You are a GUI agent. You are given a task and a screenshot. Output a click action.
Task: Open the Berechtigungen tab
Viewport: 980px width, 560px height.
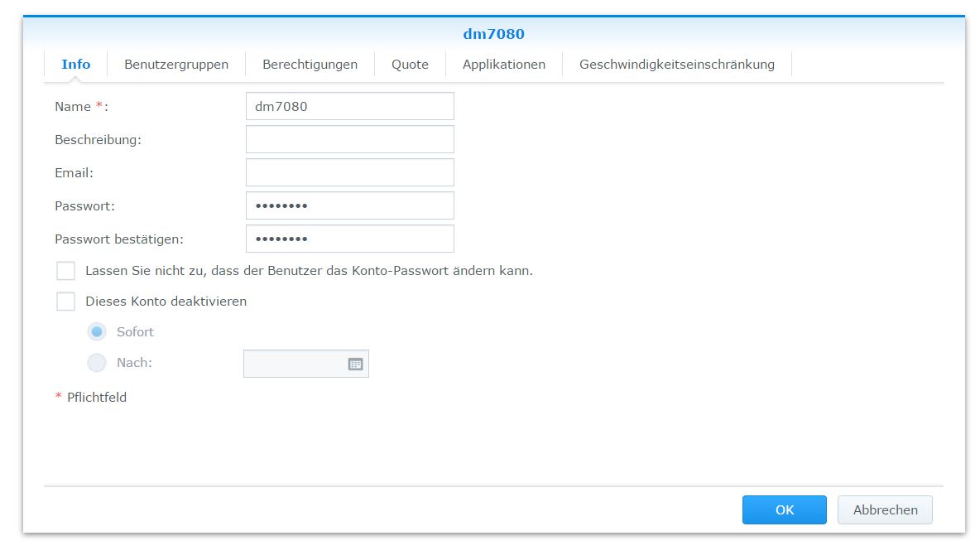(x=310, y=64)
